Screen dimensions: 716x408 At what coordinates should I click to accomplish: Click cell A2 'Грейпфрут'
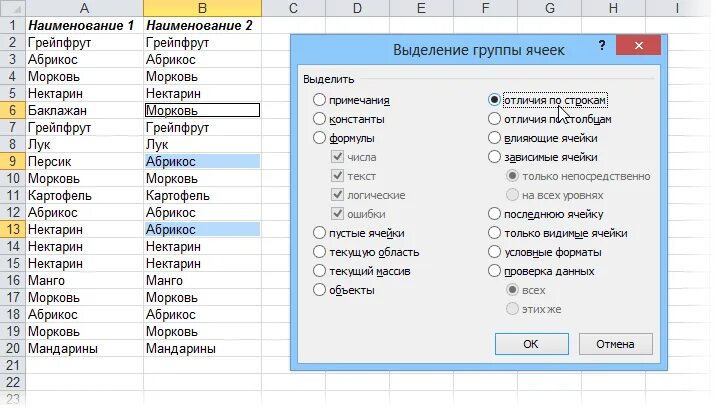tap(84, 42)
